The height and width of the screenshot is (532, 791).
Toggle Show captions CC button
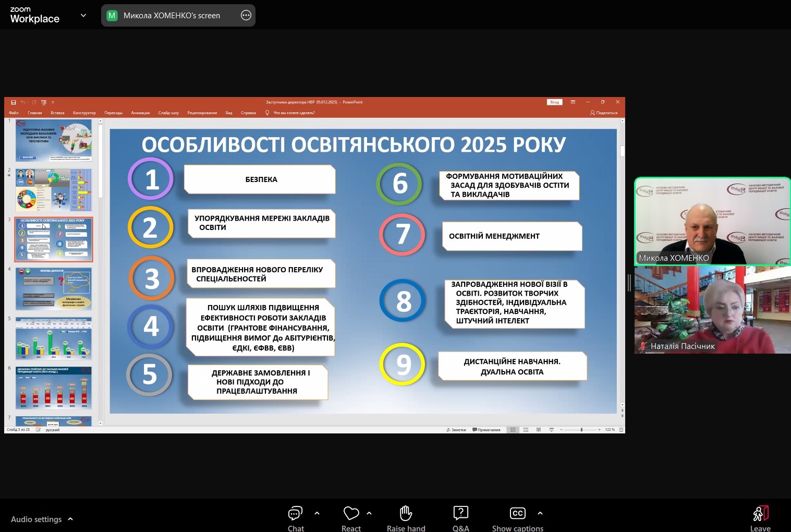[517, 514]
